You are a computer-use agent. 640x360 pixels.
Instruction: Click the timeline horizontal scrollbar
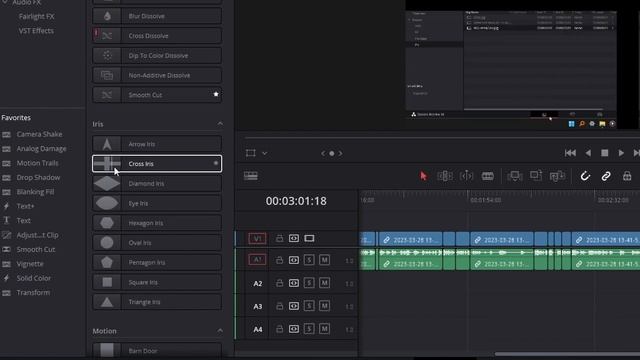(x=567, y=354)
